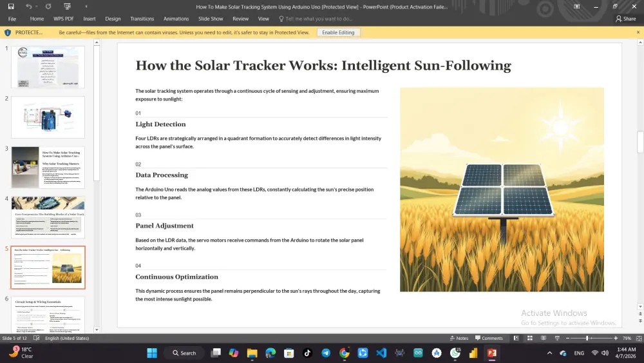644x363 pixels.
Task: Open the Customize Quick Access Toolbar dropdown
Action: click(86, 6)
